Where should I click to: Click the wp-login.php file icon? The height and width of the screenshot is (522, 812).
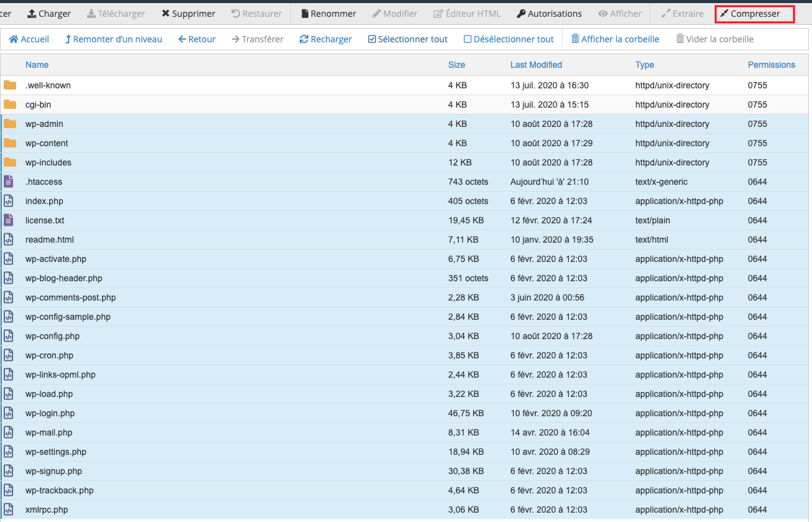(x=9, y=413)
